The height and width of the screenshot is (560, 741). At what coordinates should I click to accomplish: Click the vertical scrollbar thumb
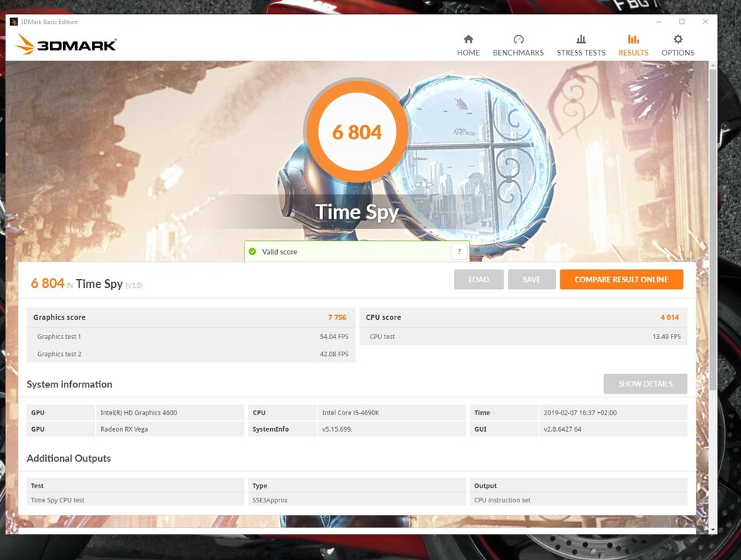(713, 229)
